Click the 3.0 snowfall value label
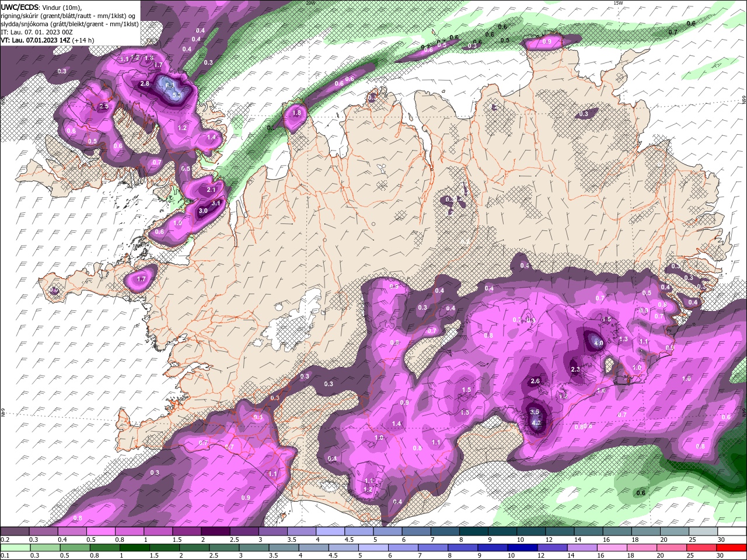This screenshot has width=747, height=560. [x=203, y=211]
